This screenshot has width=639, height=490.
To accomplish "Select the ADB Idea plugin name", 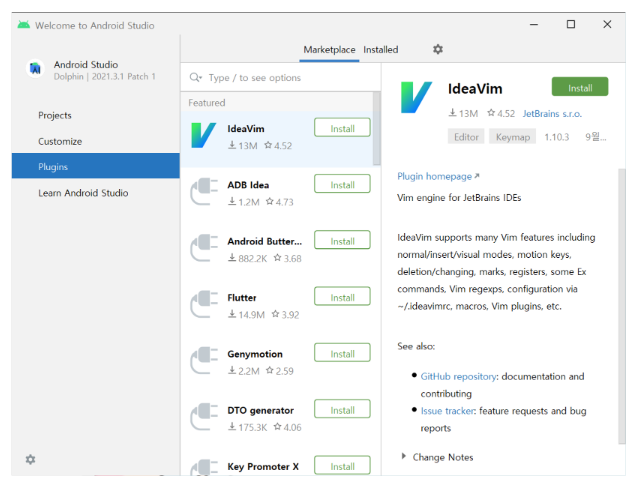I will coord(248,185).
